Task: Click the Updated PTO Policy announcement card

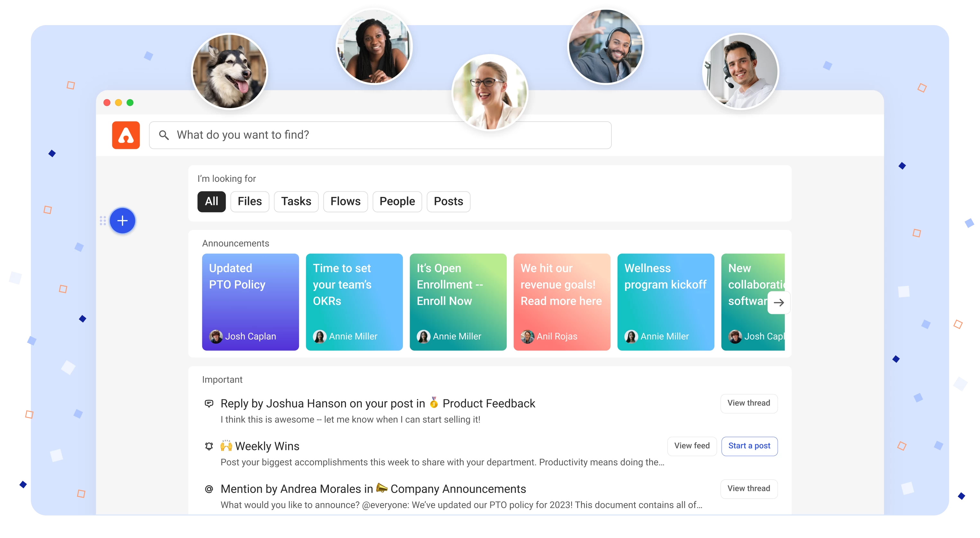Action: coord(250,301)
